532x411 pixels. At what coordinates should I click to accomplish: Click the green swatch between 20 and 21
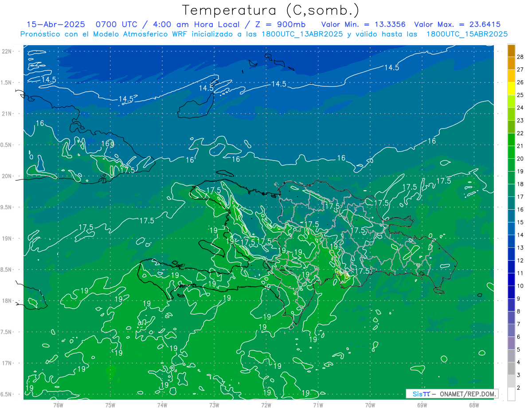(x=511, y=153)
